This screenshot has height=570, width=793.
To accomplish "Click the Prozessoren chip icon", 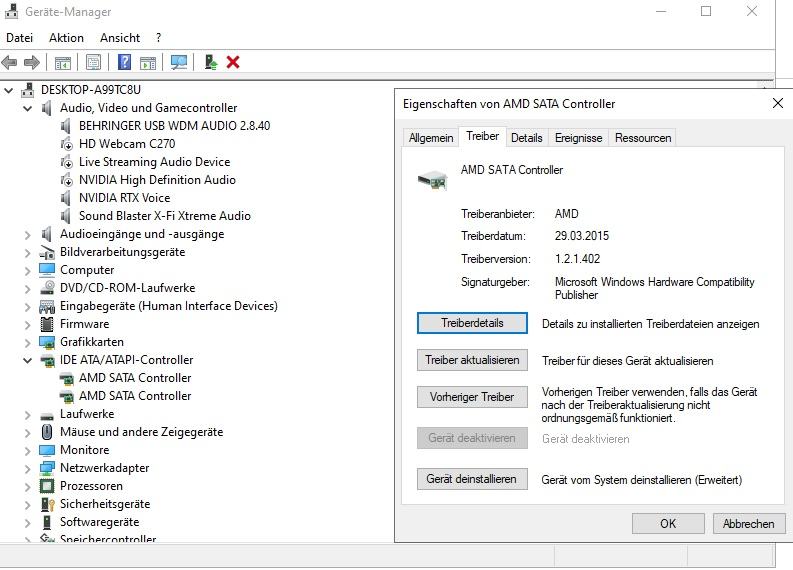I will (47, 486).
